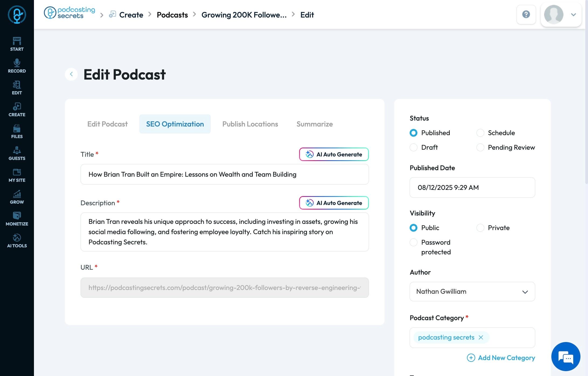The width and height of the screenshot is (588, 376).
Task: Open the user profile menu arrow
Action: pos(573,15)
